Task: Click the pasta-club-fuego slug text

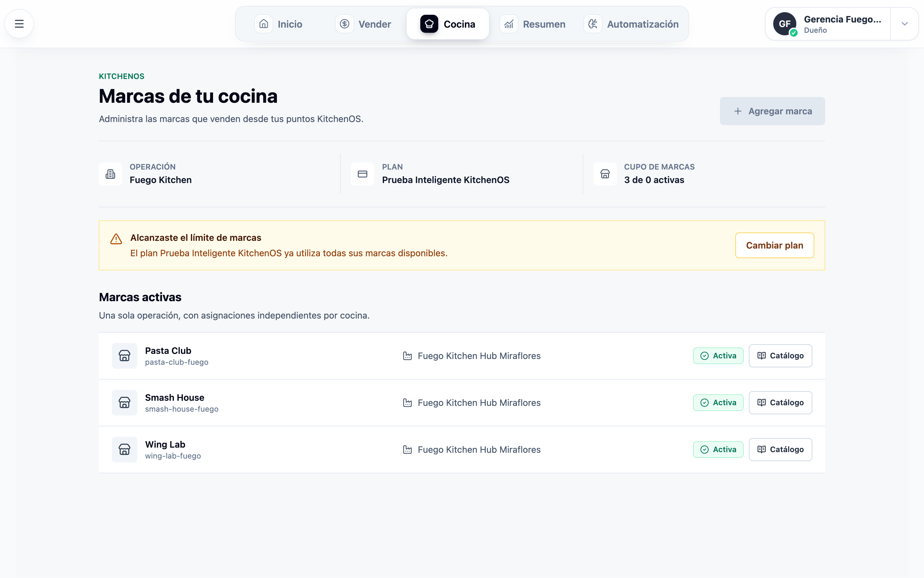Action: (x=177, y=362)
